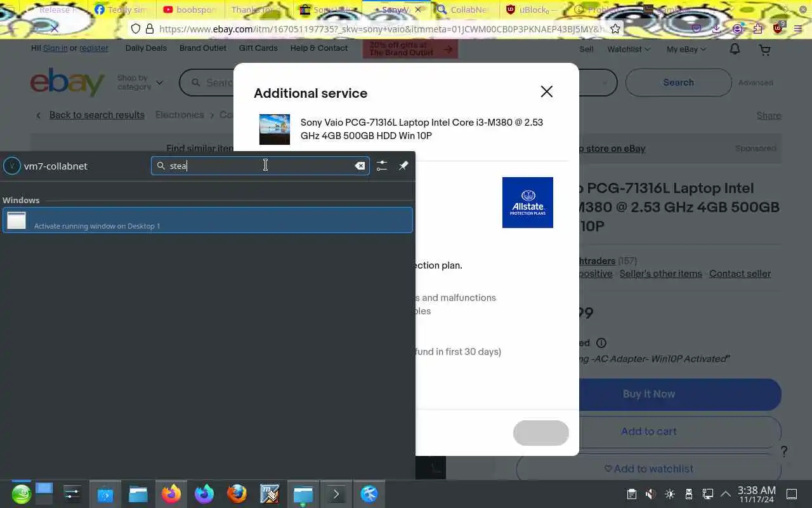Image resolution: width=812 pixels, height=508 pixels.
Task: Open the openSUSE application launcher
Action: [21, 493]
